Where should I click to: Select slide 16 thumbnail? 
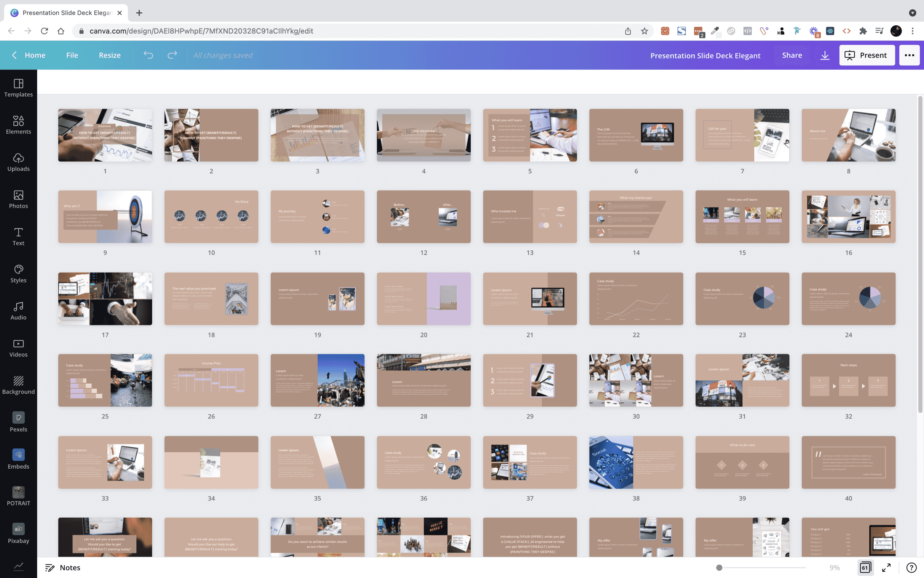(x=848, y=217)
